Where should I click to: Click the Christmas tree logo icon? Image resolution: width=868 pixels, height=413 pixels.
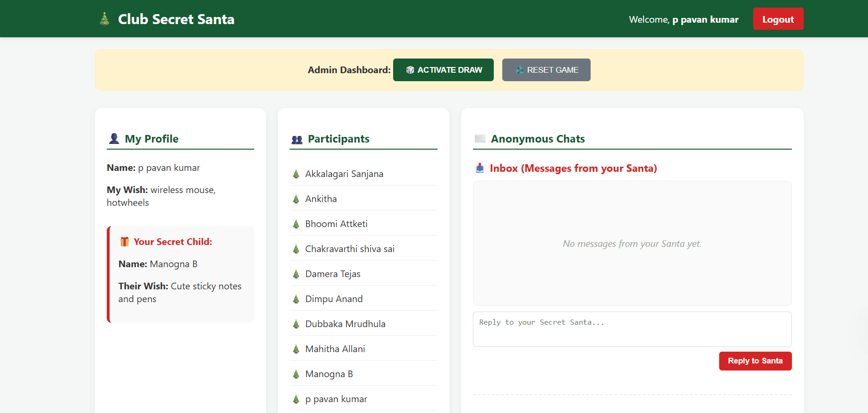[x=104, y=19]
